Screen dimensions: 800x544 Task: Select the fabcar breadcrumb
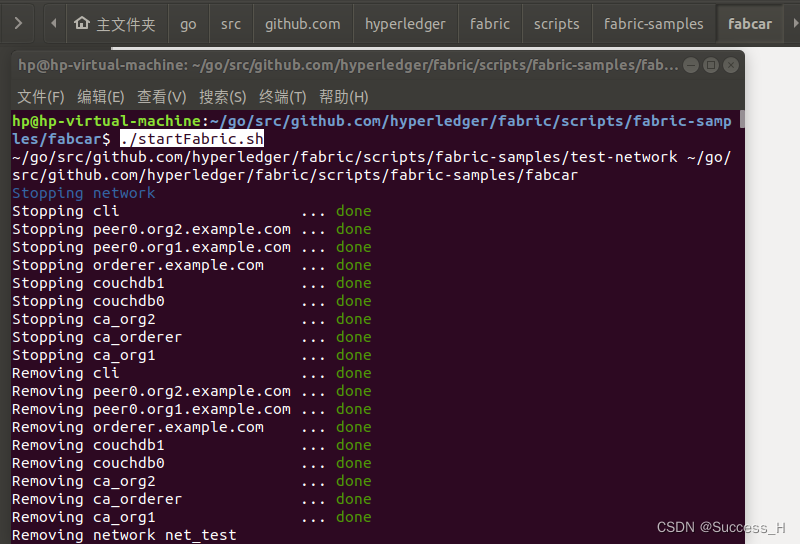point(750,24)
